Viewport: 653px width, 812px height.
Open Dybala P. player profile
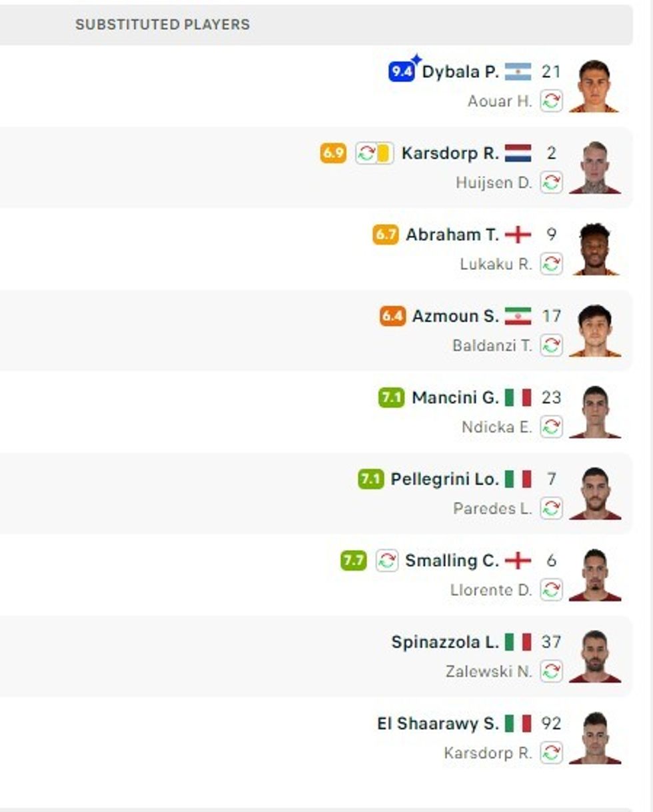coord(460,72)
